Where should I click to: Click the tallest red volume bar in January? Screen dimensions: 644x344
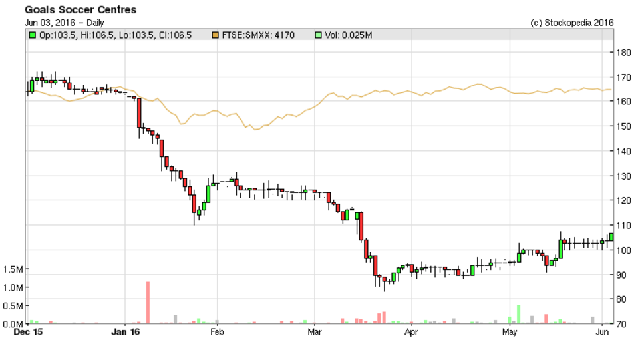pos(148,303)
